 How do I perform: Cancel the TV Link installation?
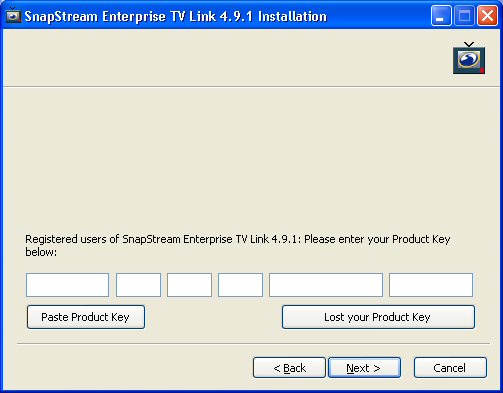[450, 368]
